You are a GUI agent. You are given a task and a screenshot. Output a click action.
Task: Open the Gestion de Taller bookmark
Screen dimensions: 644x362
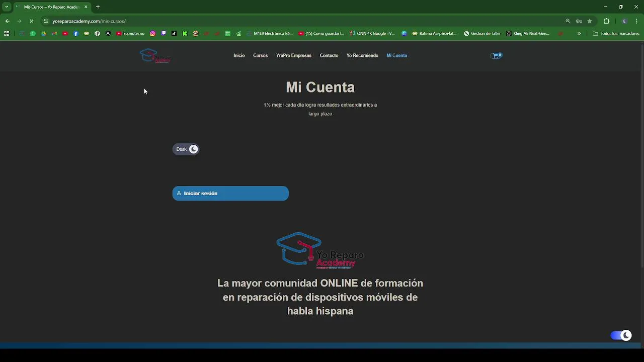[x=482, y=34]
